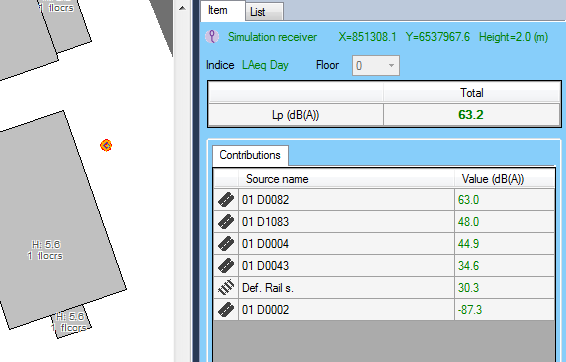Image resolution: width=566 pixels, height=362 pixels.
Task: Click the scroll up arrow of map scrollbar
Action: pyautogui.click(x=182, y=8)
